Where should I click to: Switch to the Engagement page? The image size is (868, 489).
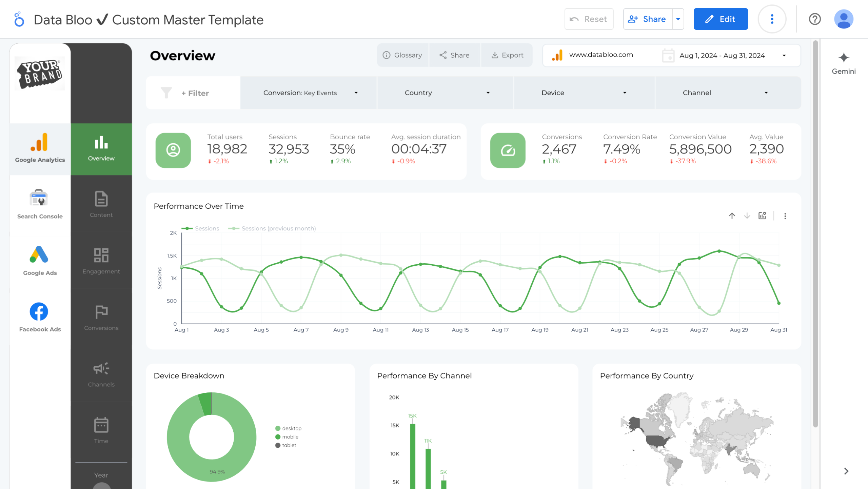(x=101, y=261)
